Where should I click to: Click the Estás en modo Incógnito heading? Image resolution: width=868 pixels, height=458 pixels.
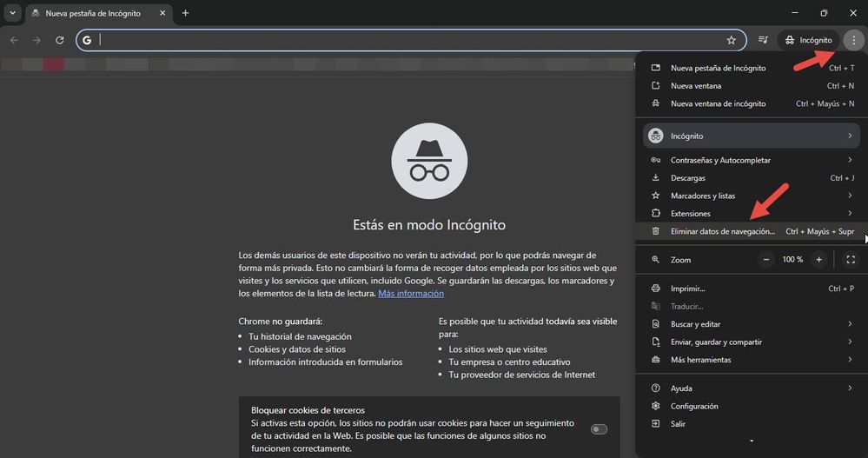(429, 224)
